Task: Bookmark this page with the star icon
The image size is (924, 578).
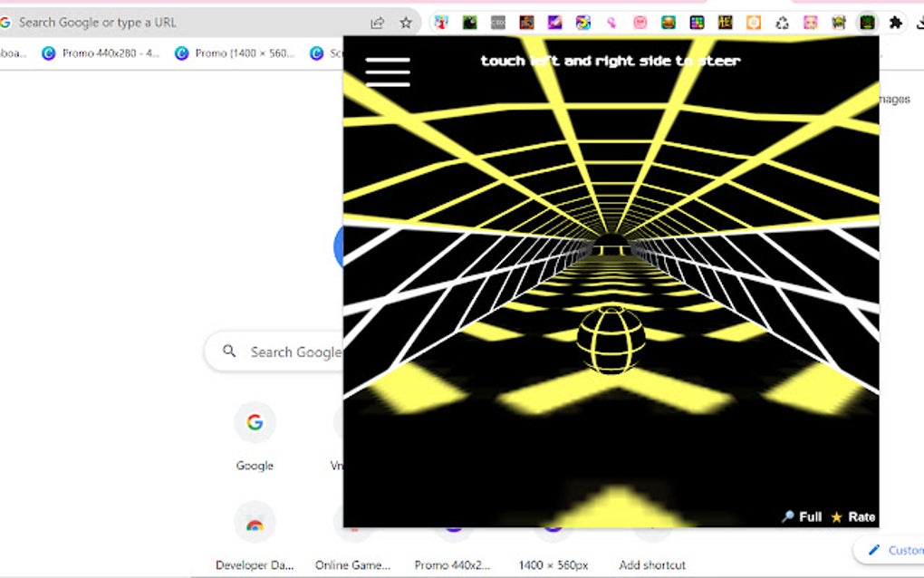Action: [x=406, y=23]
